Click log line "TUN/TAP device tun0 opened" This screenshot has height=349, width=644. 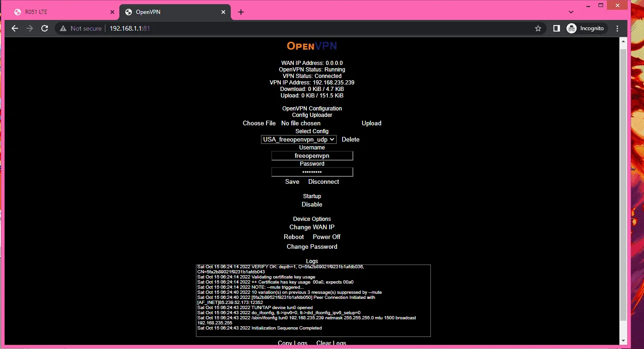pos(255,308)
